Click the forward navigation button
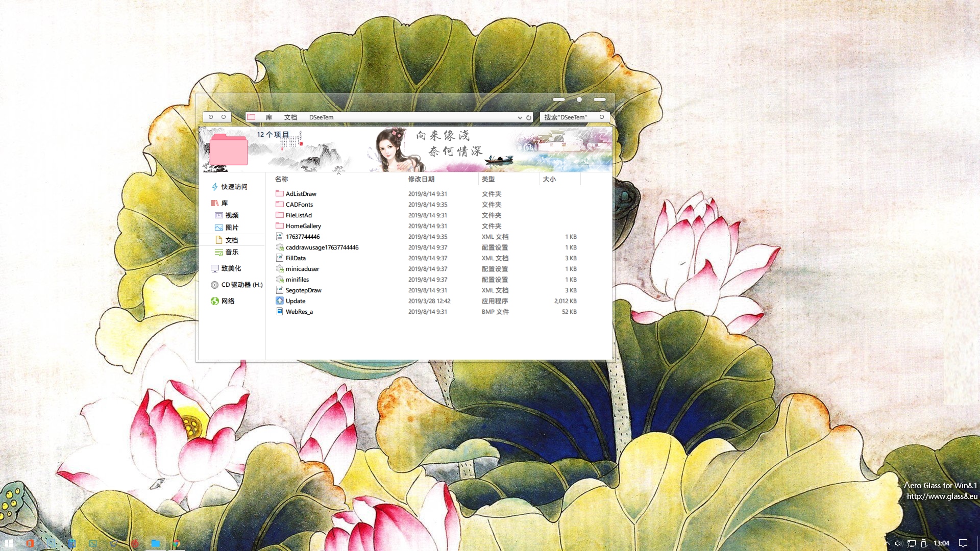Image resolution: width=980 pixels, height=551 pixels. (x=224, y=117)
